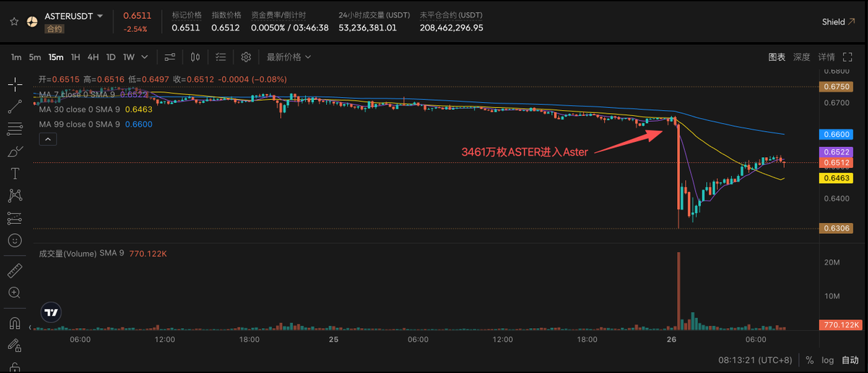Click the TradingView logo badge

51,313
